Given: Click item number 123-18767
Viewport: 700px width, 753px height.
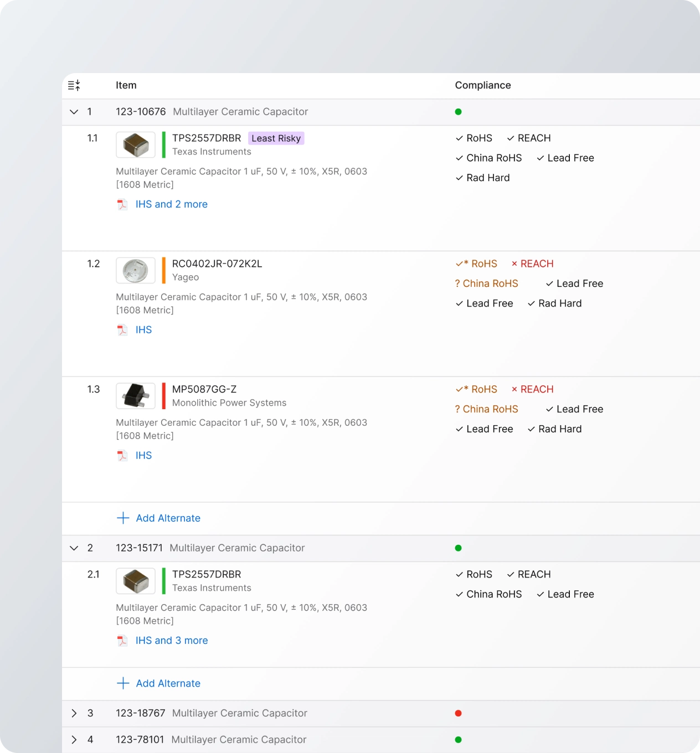Looking at the screenshot, I should pos(141,713).
